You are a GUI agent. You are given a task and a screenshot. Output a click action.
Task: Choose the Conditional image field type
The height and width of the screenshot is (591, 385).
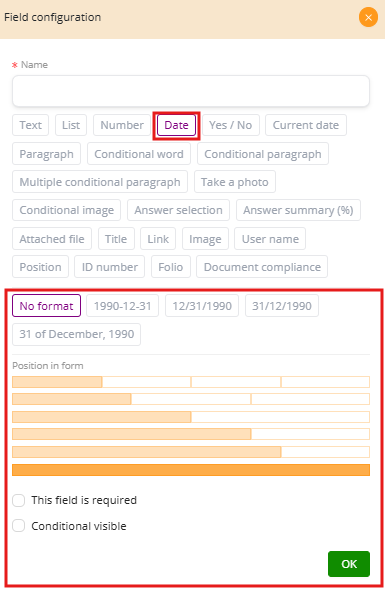(x=66, y=210)
